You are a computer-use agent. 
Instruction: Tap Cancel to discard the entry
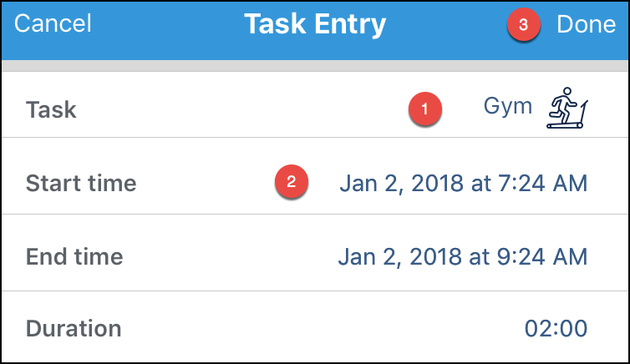(x=53, y=23)
